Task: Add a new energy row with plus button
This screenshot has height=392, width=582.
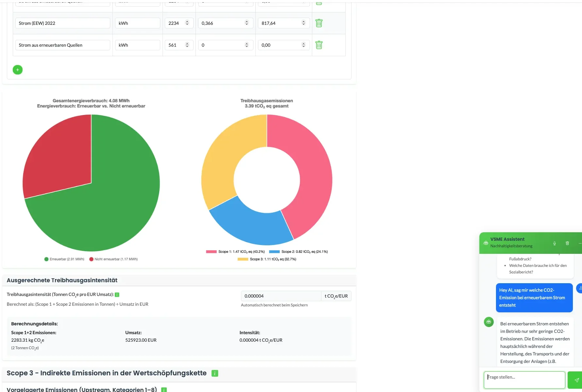Action: pos(18,70)
